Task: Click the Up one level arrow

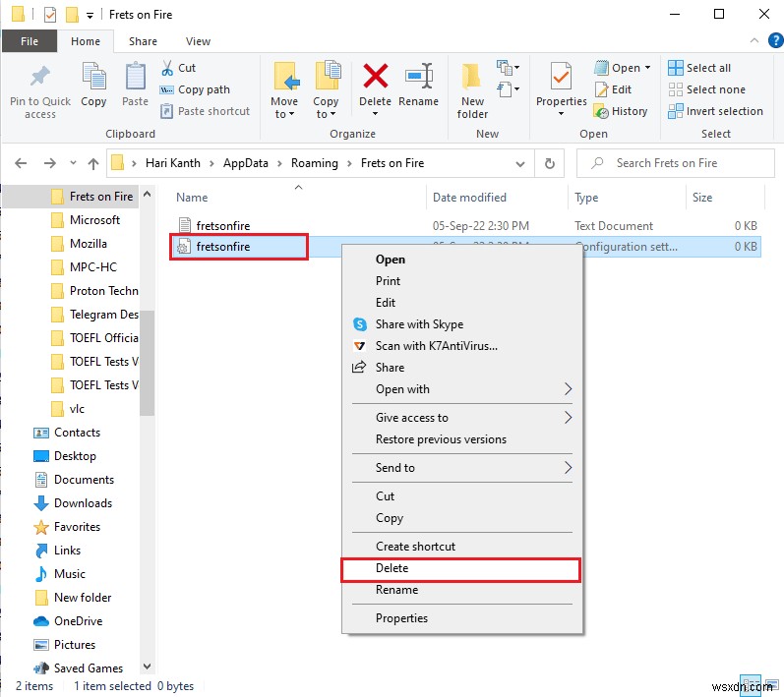Action: 93,163
